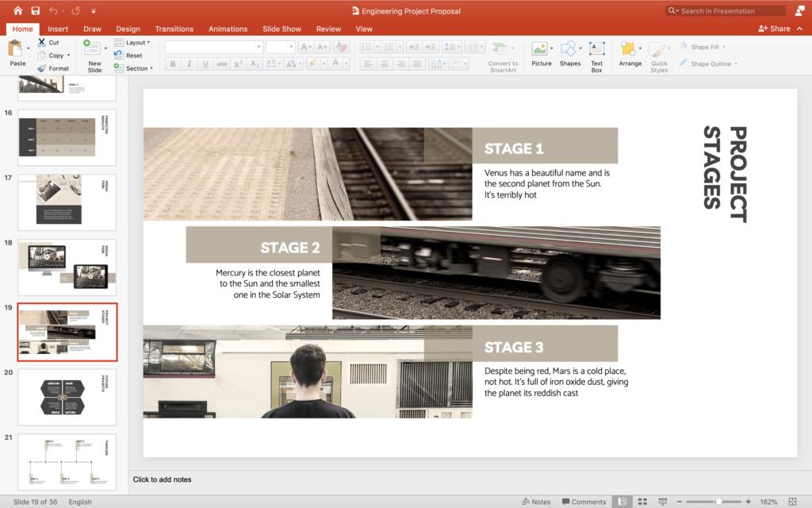
Task: Open the Slide Show tab
Action: click(282, 29)
